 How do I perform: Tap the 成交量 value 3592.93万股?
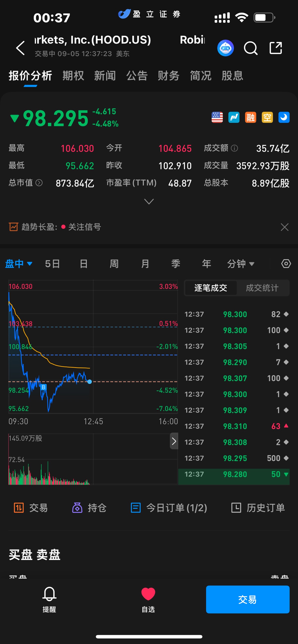(x=263, y=166)
